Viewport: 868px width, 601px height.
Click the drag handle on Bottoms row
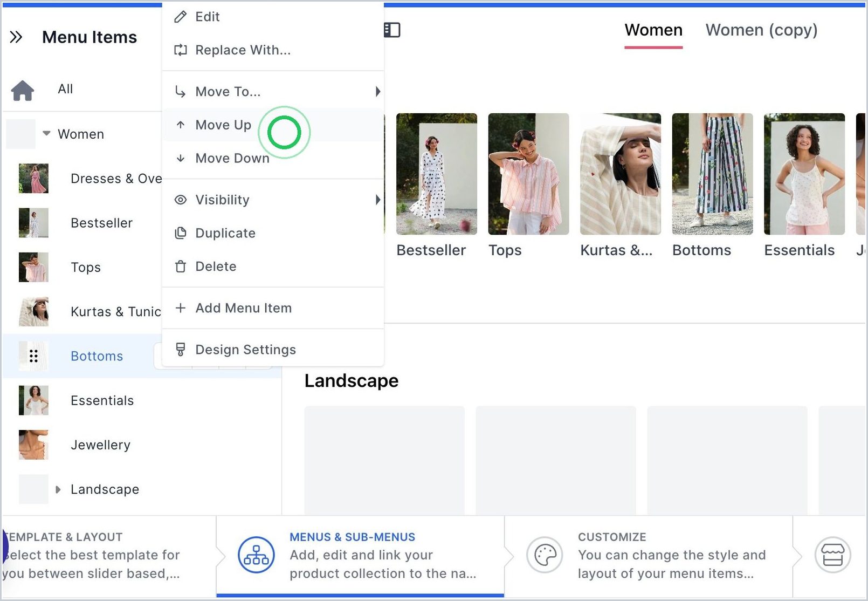(x=33, y=356)
